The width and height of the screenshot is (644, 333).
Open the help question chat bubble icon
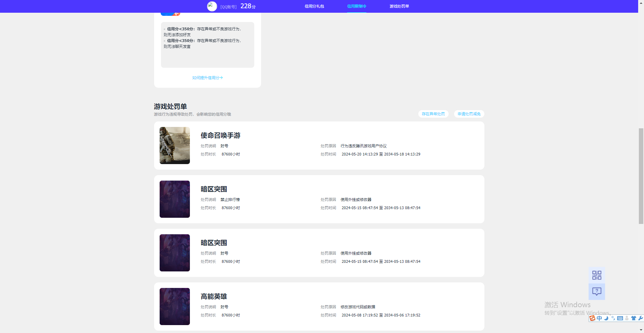pos(597,292)
